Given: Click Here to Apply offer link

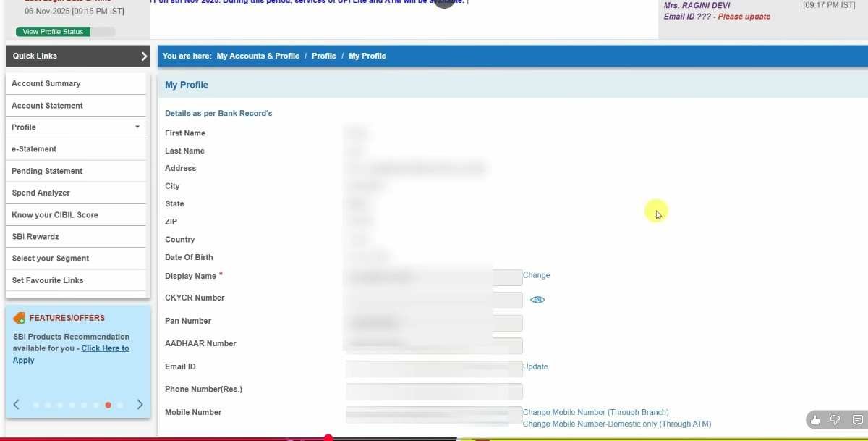Looking at the screenshot, I should pos(105,348).
